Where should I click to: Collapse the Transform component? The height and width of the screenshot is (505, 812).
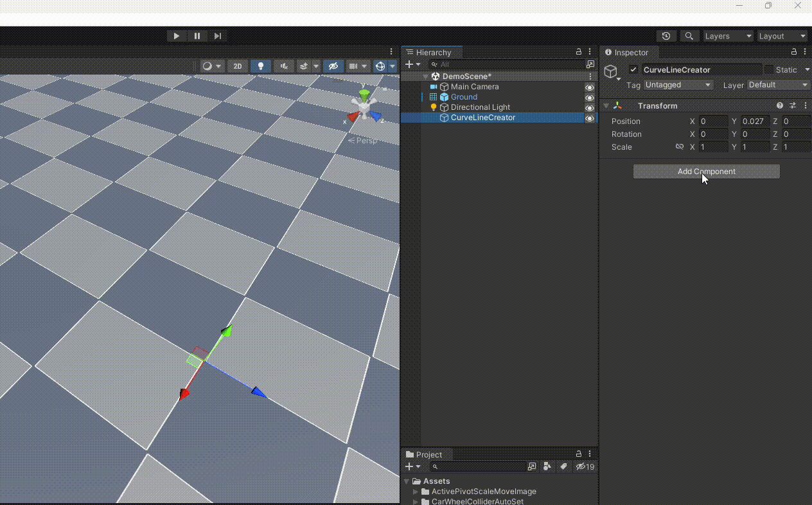(x=606, y=106)
